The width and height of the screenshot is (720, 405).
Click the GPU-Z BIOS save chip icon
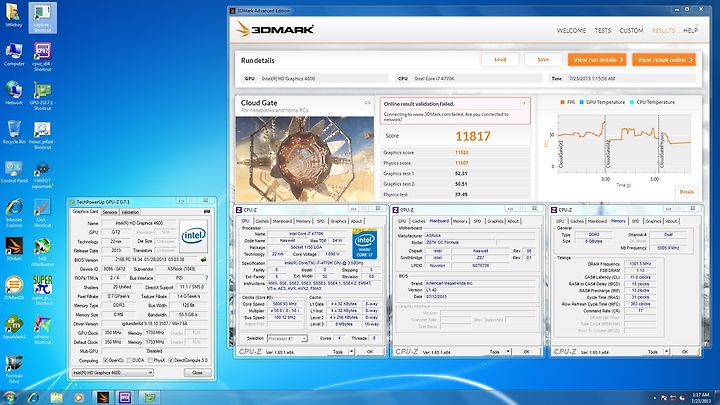(203, 259)
